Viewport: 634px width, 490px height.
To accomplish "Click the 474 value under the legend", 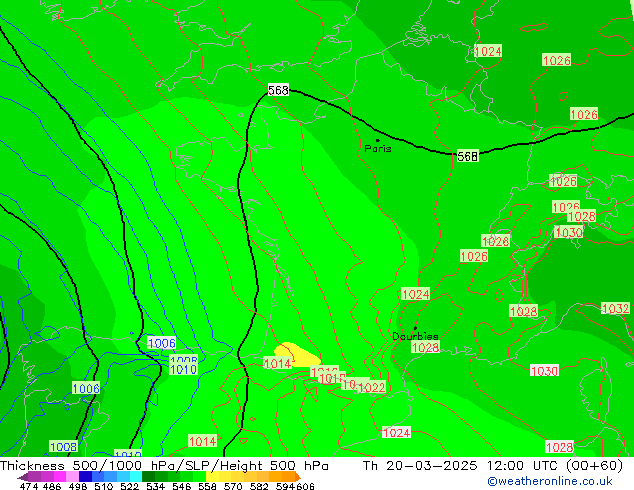I will click(29, 486).
